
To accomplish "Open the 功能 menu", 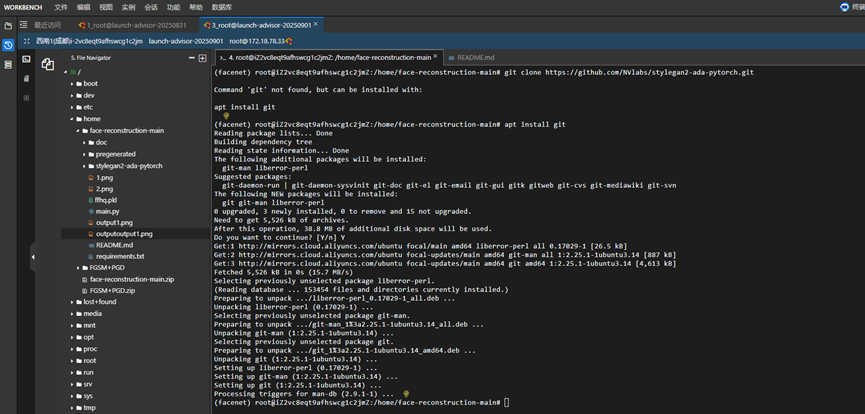I will pyautogui.click(x=173, y=7).
